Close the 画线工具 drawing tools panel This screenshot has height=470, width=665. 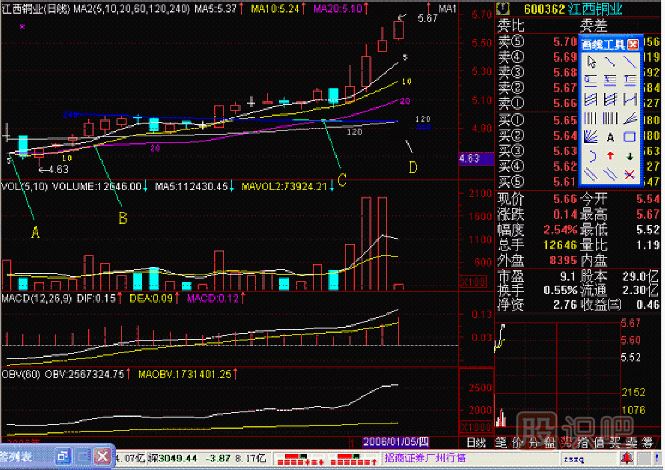coord(632,44)
